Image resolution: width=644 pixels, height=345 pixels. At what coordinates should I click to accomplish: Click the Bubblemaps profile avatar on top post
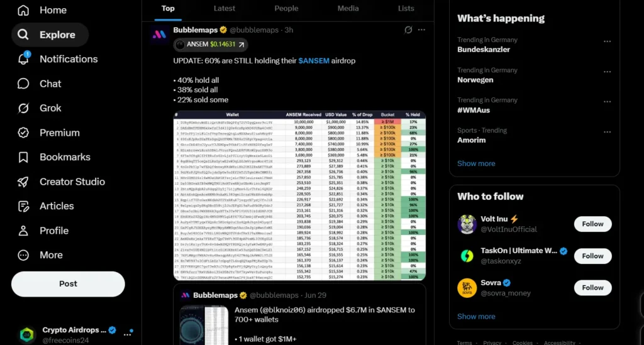tap(159, 35)
